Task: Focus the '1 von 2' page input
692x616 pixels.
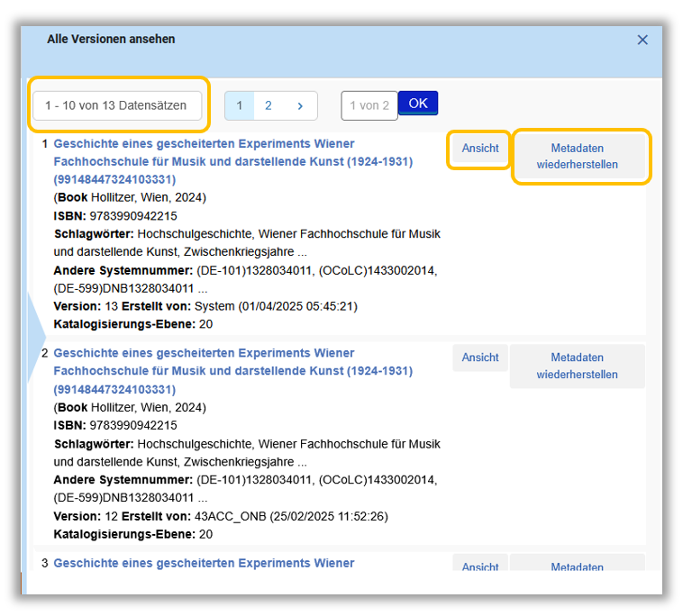Action: (369, 106)
